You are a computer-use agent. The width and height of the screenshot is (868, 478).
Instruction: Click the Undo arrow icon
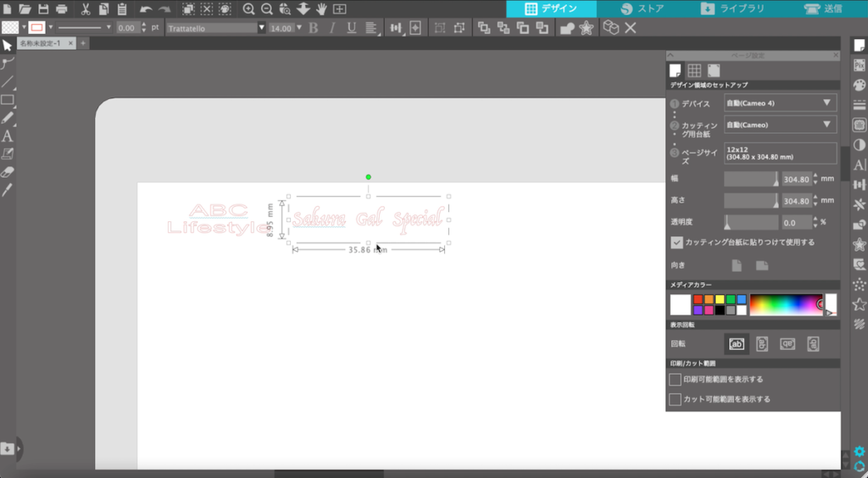(x=146, y=9)
